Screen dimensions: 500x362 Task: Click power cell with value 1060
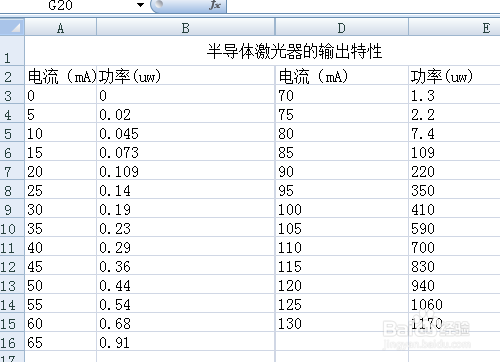pos(454,303)
